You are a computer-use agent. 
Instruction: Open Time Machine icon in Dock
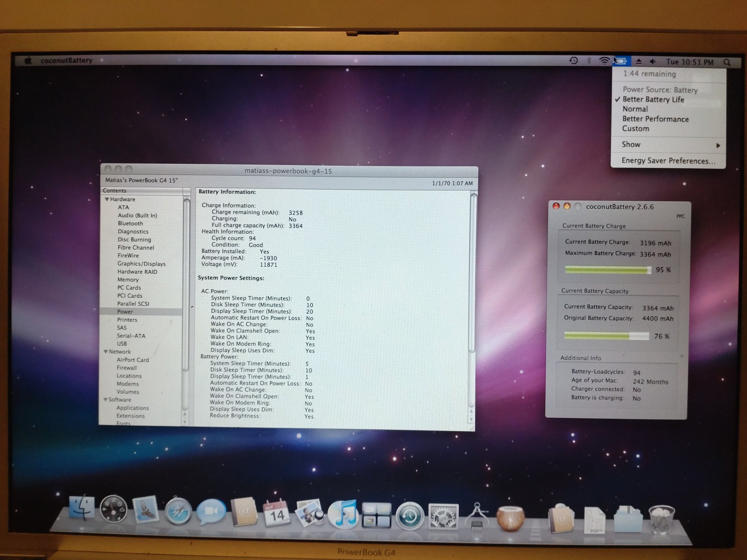coord(410,516)
